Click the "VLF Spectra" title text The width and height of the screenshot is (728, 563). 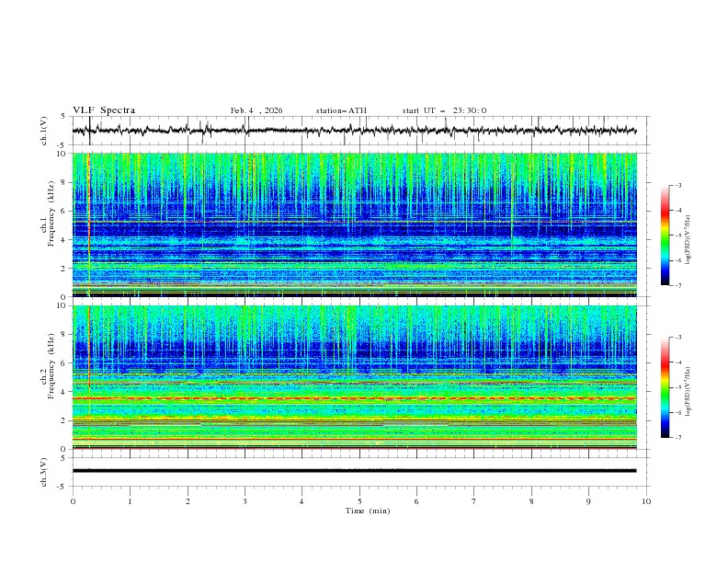point(104,110)
